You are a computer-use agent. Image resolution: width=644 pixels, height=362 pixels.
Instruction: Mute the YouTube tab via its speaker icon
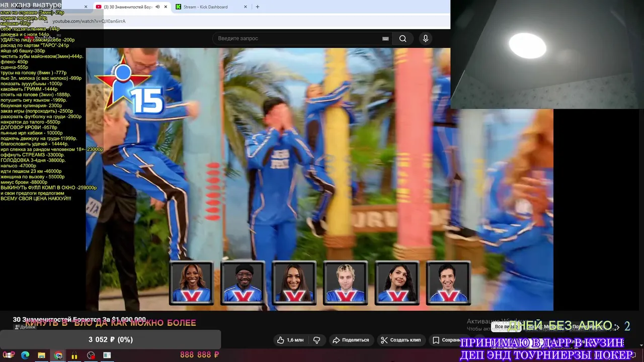pyautogui.click(x=157, y=7)
